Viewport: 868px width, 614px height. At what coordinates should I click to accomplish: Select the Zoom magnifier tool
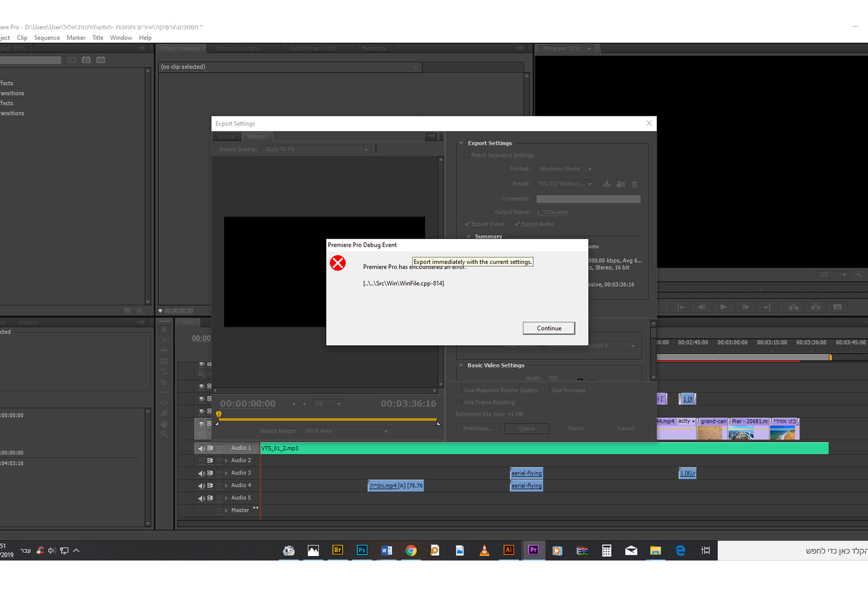tap(164, 434)
